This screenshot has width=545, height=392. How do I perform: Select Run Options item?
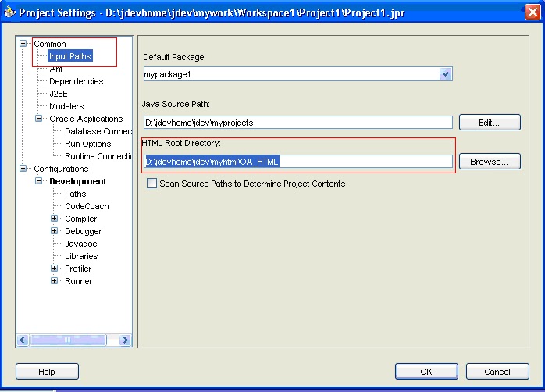click(x=88, y=144)
